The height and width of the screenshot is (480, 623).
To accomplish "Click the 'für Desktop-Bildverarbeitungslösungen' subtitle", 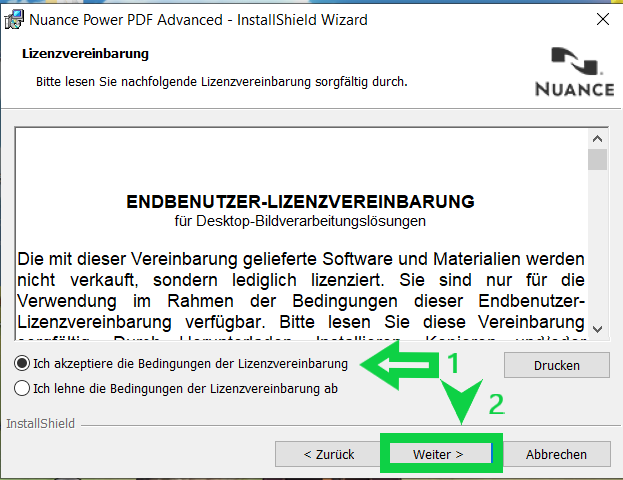I will [300, 221].
